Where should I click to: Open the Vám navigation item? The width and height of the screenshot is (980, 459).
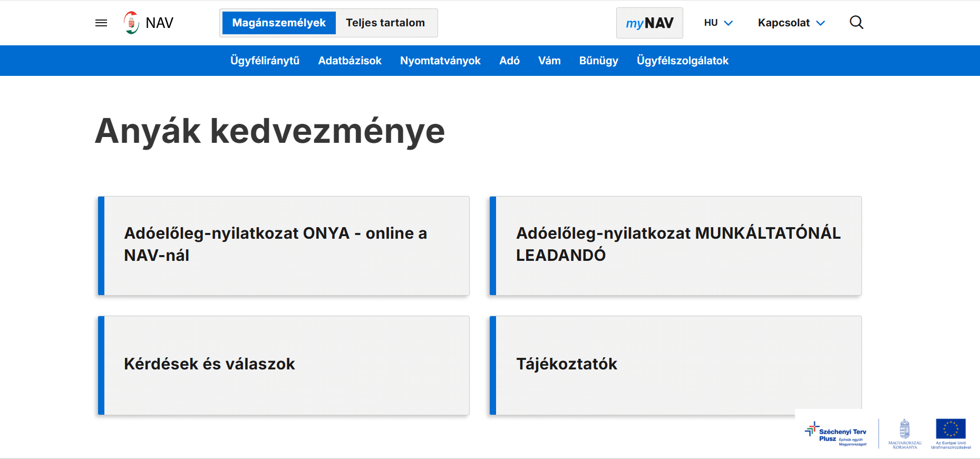[x=549, y=61]
